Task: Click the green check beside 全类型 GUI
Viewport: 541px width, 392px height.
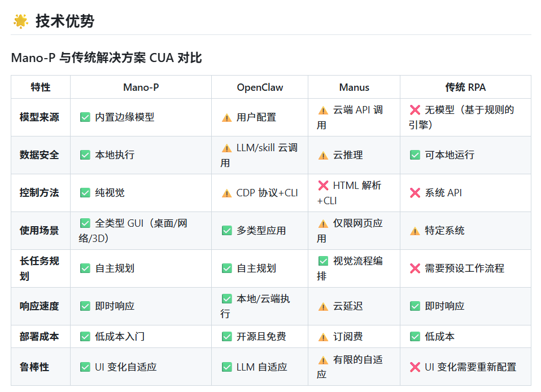Action: [x=85, y=223]
